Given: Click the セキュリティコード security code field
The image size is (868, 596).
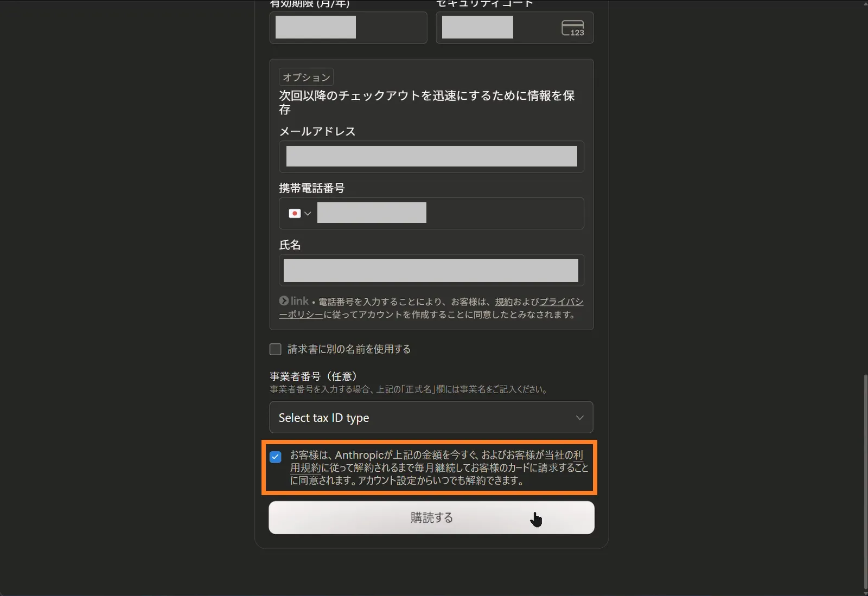Looking at the screenshot, I should click(514, 28).
